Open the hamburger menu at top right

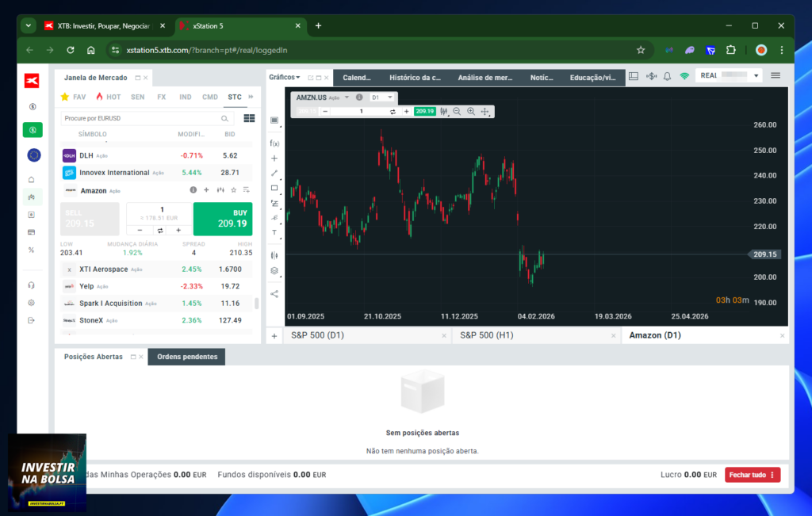[x=776, y=75]
